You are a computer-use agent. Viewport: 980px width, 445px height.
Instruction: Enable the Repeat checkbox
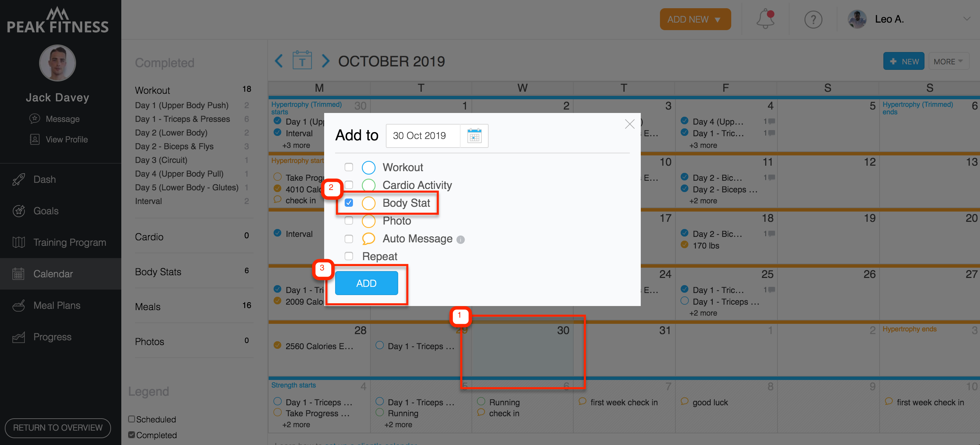348,256
